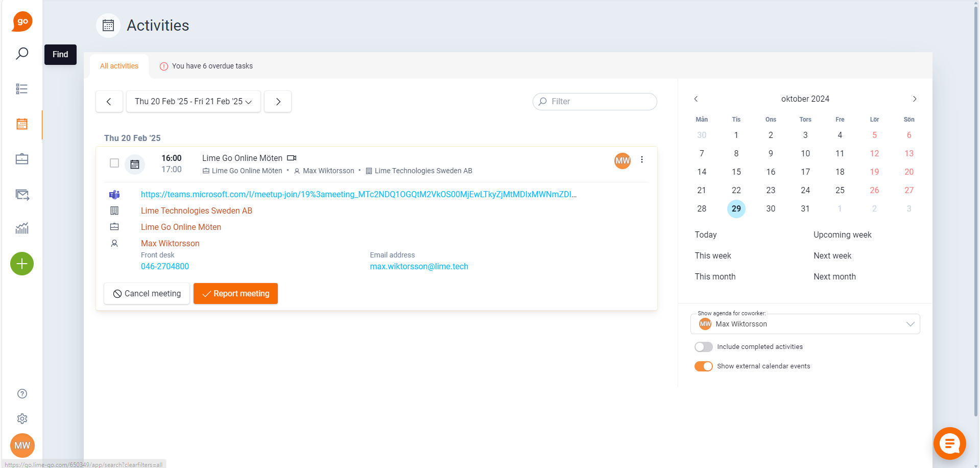The height and width of the screenshot is (468, 980).
Task: Open the settings gear icon
Action: 22,419
